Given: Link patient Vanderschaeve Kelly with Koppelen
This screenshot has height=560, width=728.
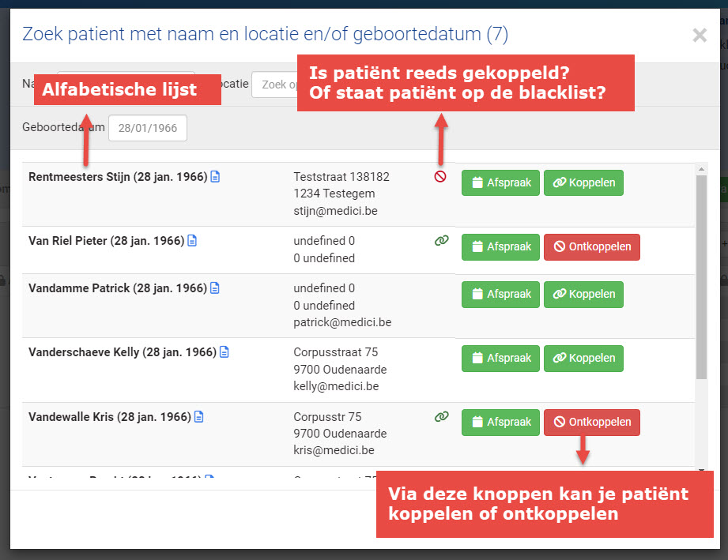Looking at the screenshot, I should coord(583,358).
